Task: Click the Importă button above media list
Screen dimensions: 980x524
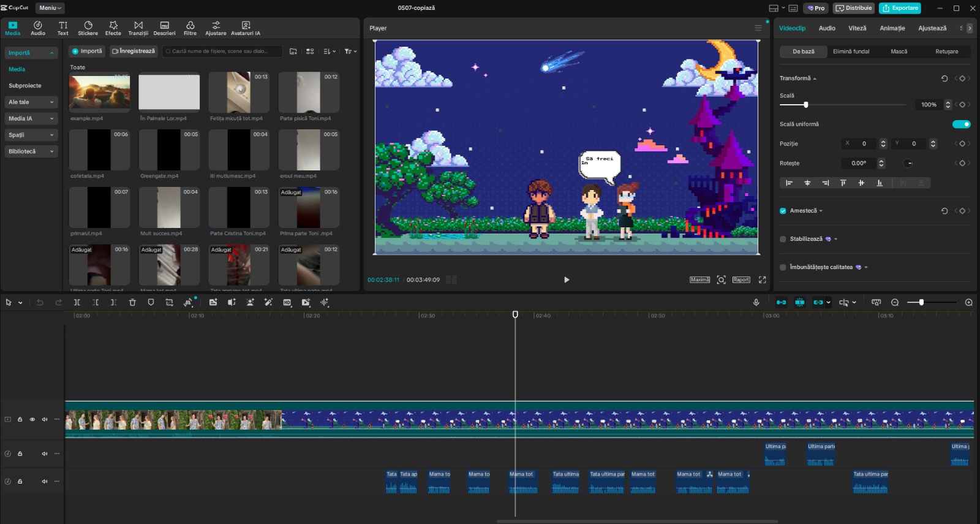Action: click(87, 51)
